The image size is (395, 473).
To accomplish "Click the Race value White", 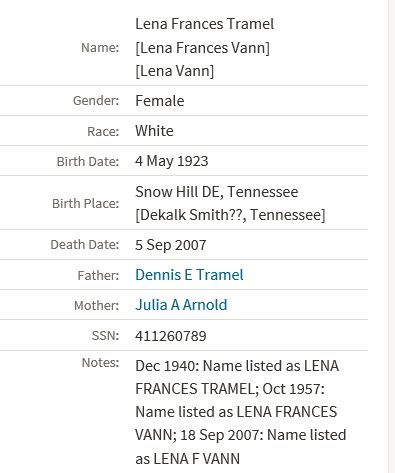I will pyautogui.click(x=154, y=131).
